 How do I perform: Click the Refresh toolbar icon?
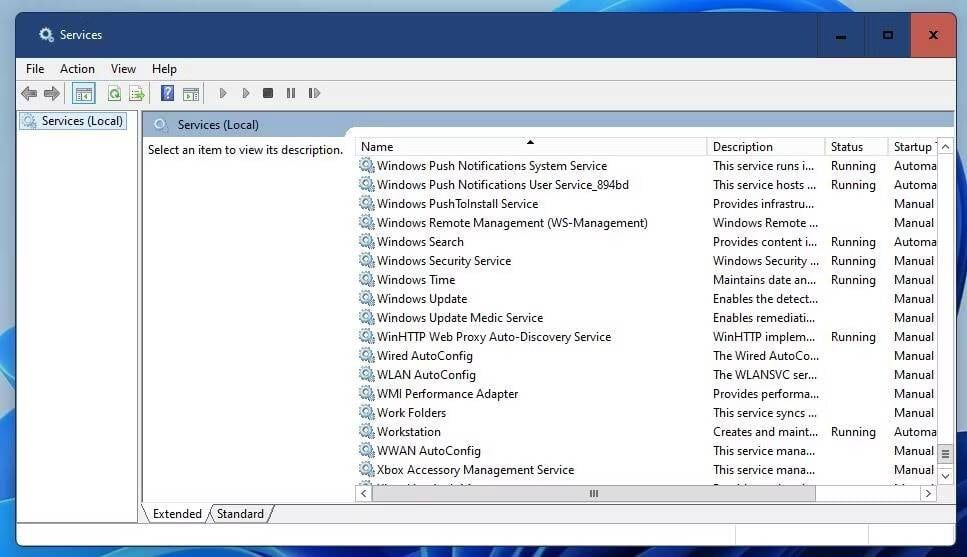(x=114, y=93)
